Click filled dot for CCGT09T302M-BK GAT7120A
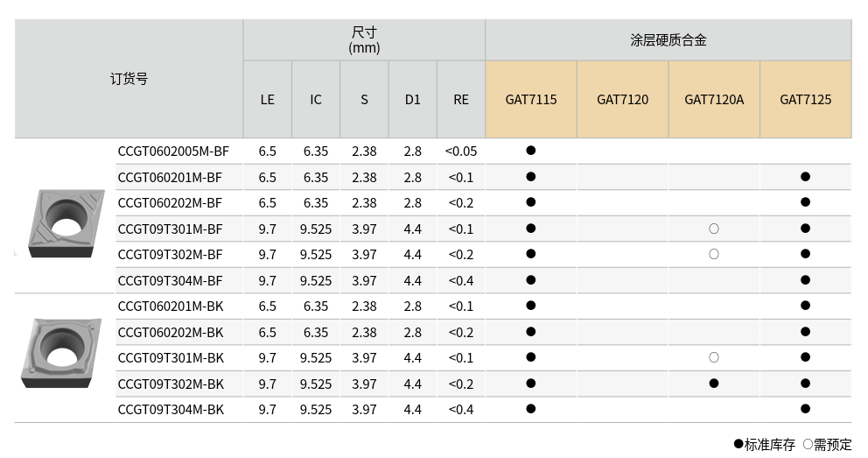868x458 pixels. tap(714, 384)
